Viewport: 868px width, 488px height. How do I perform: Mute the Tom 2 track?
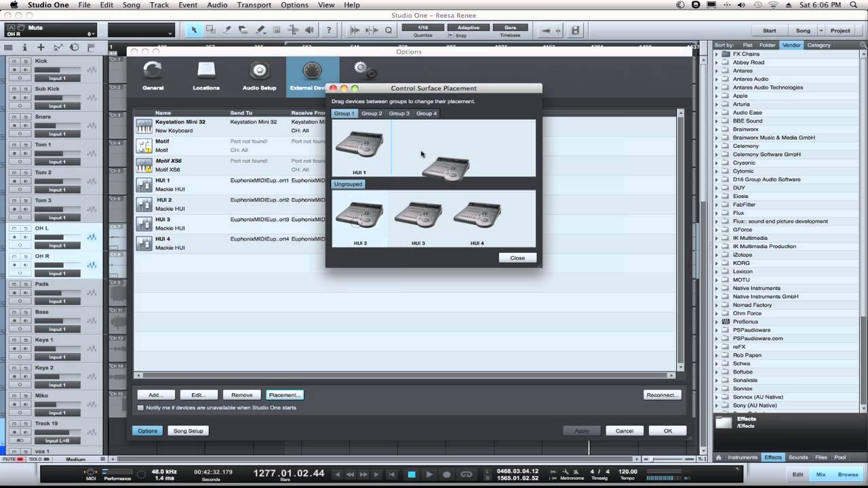(14, 173)
